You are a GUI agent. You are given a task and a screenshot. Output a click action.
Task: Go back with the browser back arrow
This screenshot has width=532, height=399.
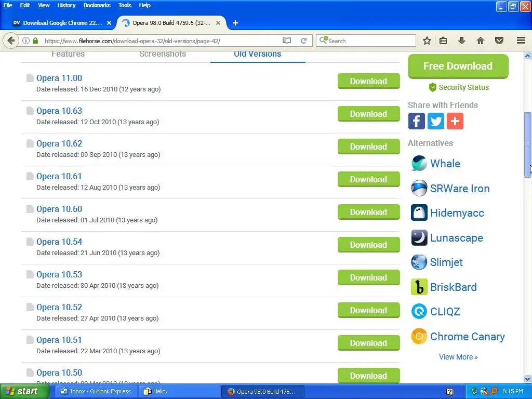coord(11,41)
